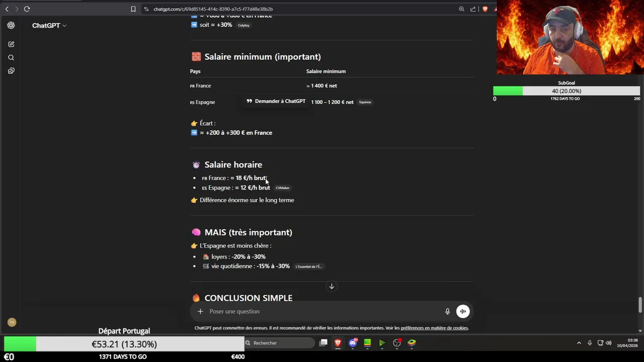Open site settings icon in address bar
644x362 pixels.
click(146, 9)
